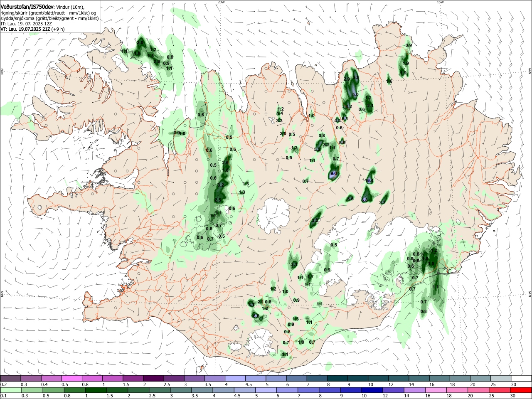
Task: Click the white above-30 snow scale swatch
Action: 521,379
